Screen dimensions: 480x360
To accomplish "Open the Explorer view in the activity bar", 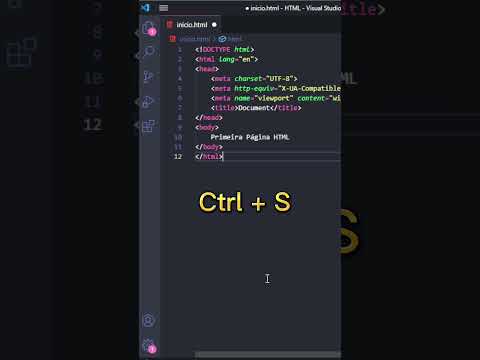I will [149, 28].
